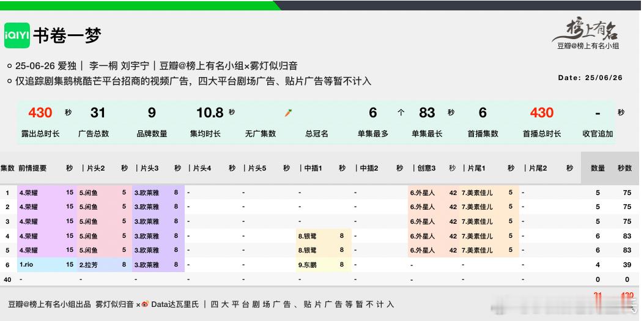Click the 片头5 column header
The width and height of the screenshot is (644, 321).
(257, 168)
